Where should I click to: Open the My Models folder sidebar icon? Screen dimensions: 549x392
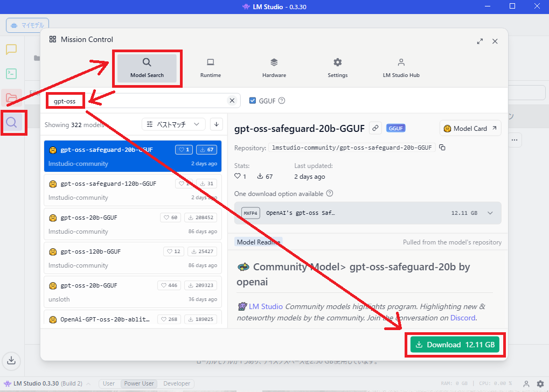pyautogui.click(x=11, y=97)
